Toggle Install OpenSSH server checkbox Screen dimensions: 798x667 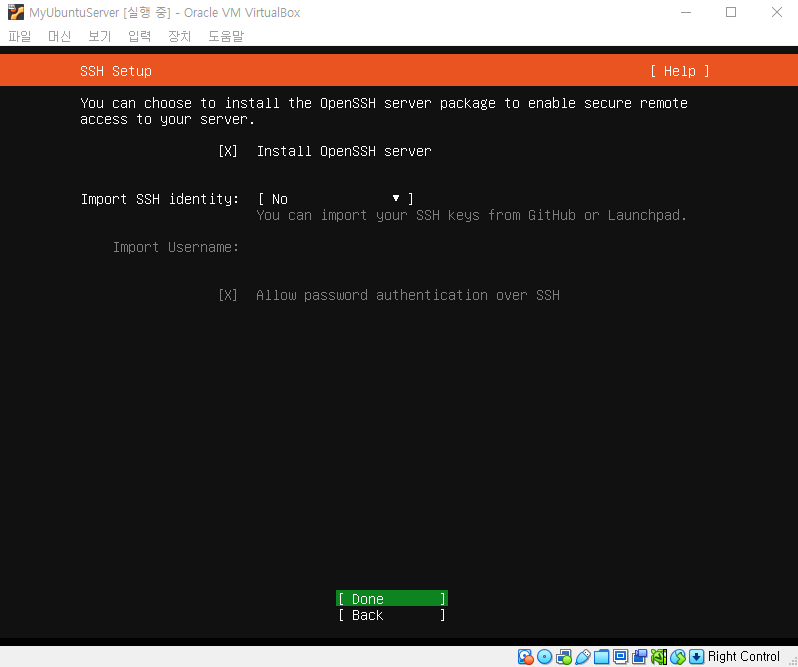click(227, 151)
